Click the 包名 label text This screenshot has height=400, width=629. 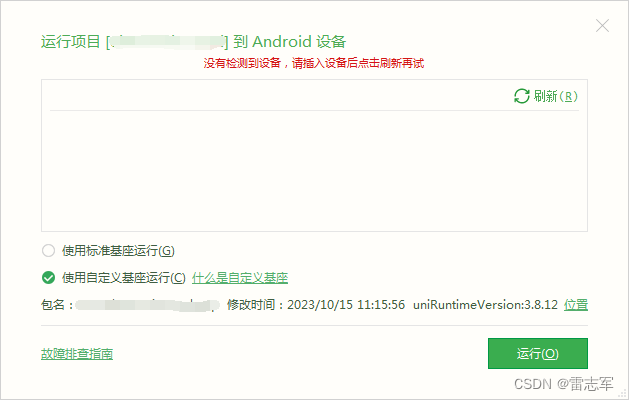pyautogui.click(x=57, y=305)
